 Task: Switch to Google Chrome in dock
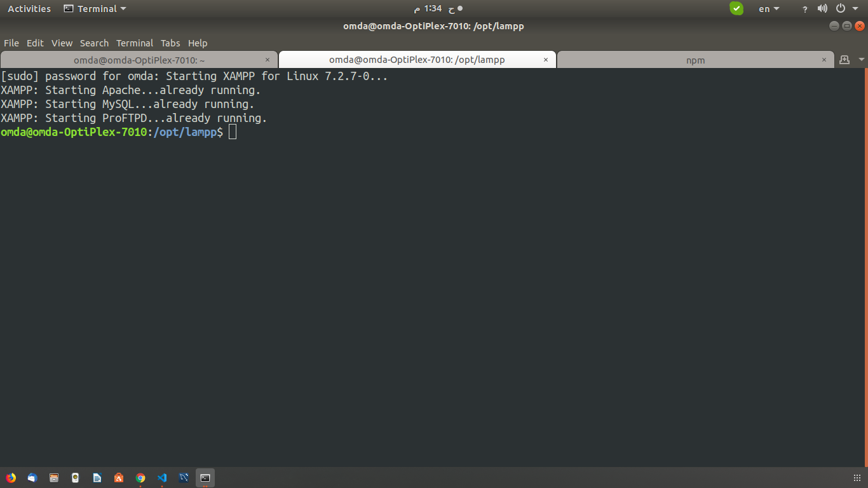click(140, 478)
